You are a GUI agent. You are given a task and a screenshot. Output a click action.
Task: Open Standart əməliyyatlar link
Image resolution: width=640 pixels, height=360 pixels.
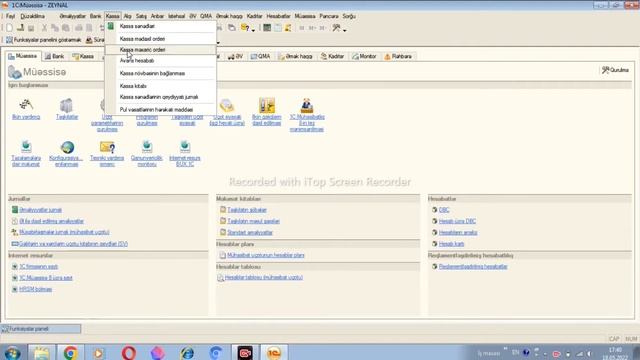click(x=250, y=233)
